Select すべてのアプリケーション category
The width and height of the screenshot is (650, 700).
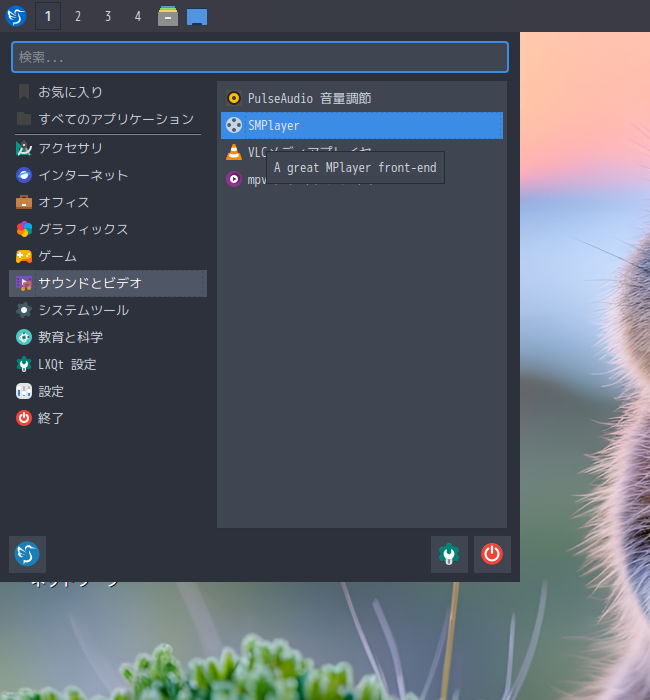(108, 119)
